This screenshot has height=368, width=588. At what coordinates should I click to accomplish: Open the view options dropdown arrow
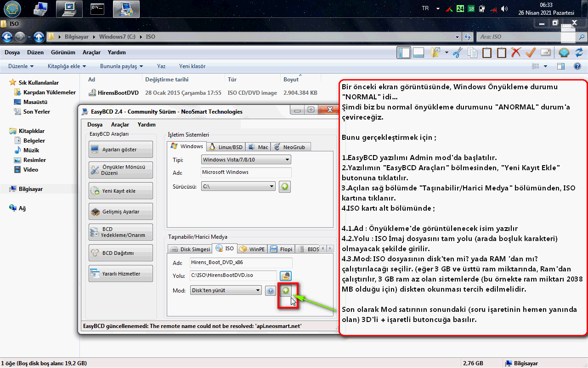coord(546,66)
